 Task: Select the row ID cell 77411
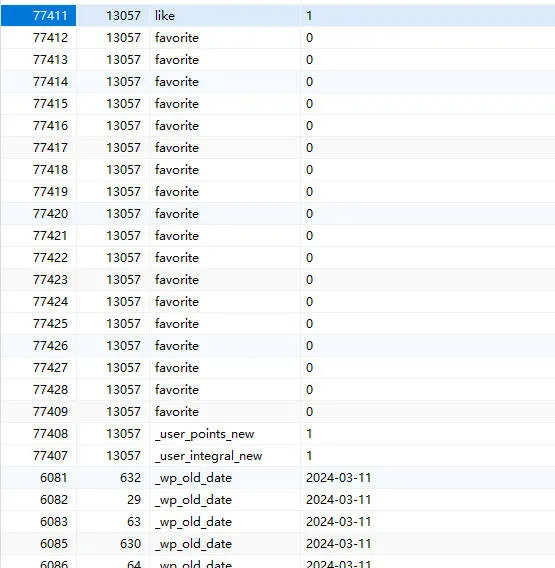(38, 16)
